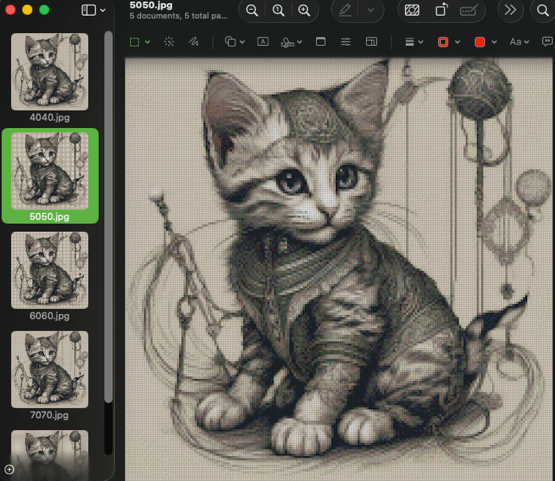Viewport: 555px width, 481px height.
Task: Open the Shapes tool dropdown
Action: click(x=235, y=42)
